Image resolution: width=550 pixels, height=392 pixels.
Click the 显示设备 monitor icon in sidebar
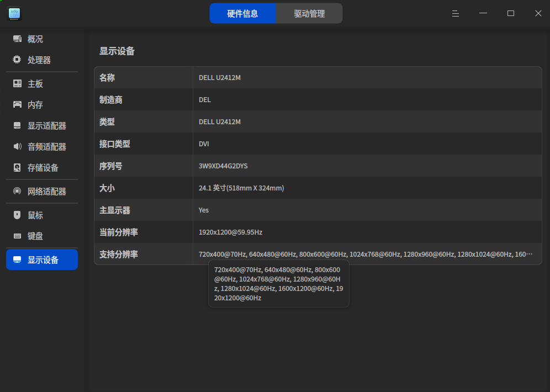17,259
